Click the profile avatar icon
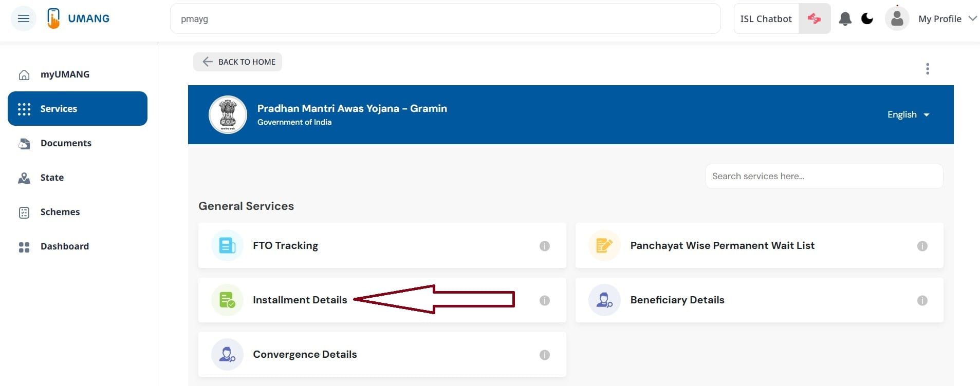The width and height of the screenshot is (980, 386). (897, 19)
